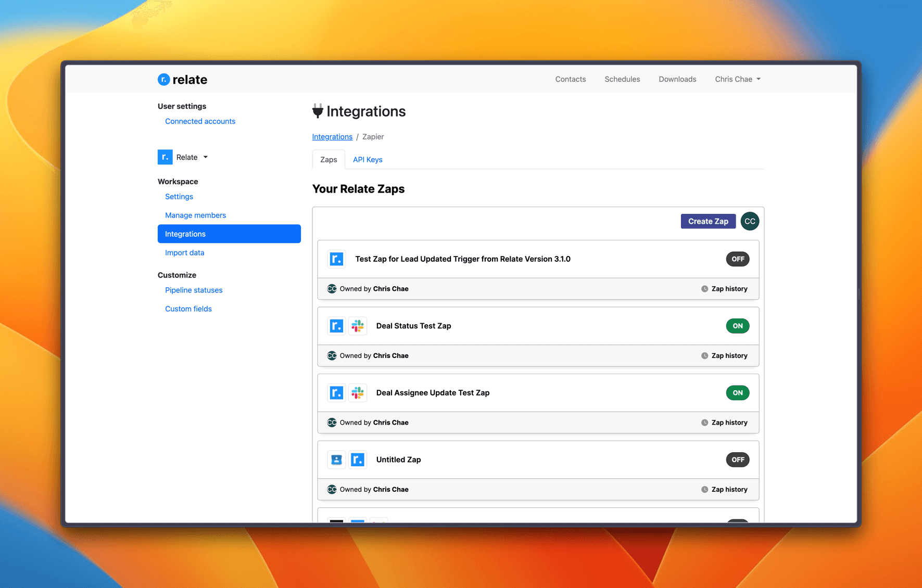Viewport: 922px width, 588px height.
Task: Toggle OFF switch for Test Zap for Lead Updated
Action: tap(738, 259)
